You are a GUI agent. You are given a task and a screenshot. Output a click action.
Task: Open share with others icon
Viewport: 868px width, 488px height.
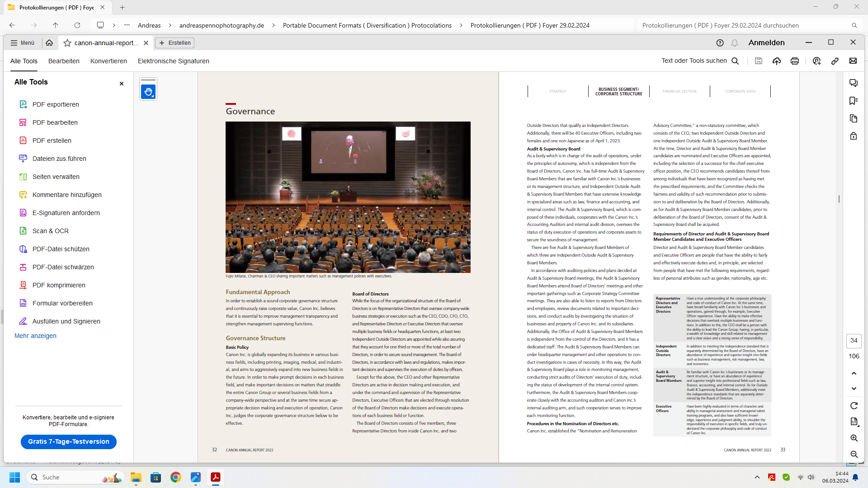click(x=817, y=61)
